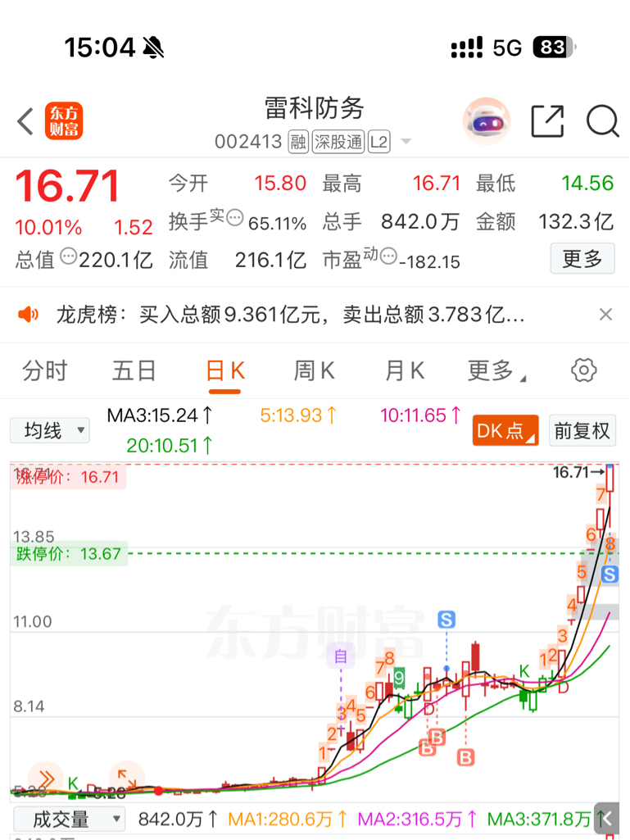
Task: Open the robot assistant avatar
Action: point(487,121)
